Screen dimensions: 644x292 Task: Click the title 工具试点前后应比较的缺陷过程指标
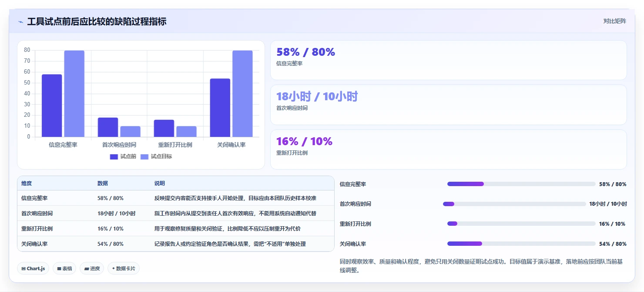[x=97, y=21]
